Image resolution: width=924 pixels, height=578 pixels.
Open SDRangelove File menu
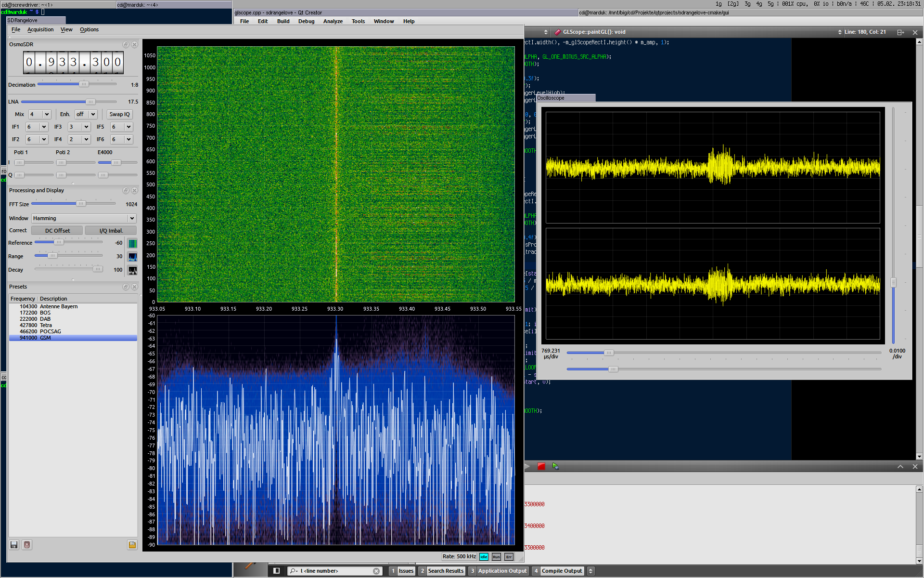pos(16,29)
